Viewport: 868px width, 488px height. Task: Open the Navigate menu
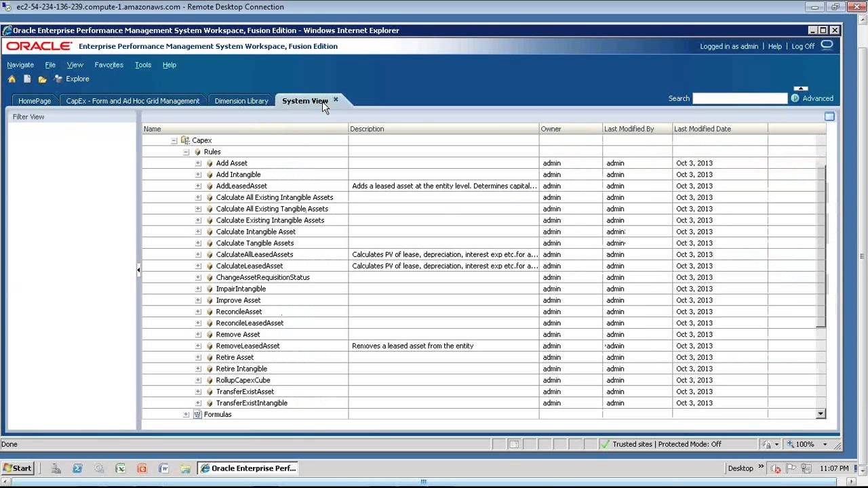(x=20, y=65)
